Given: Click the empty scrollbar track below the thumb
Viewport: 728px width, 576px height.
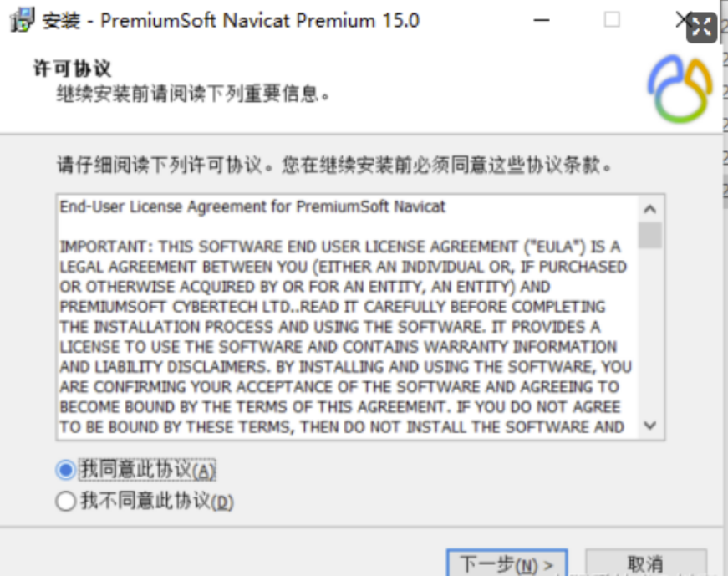Looking at the screenshot, I should pos(650,331).
